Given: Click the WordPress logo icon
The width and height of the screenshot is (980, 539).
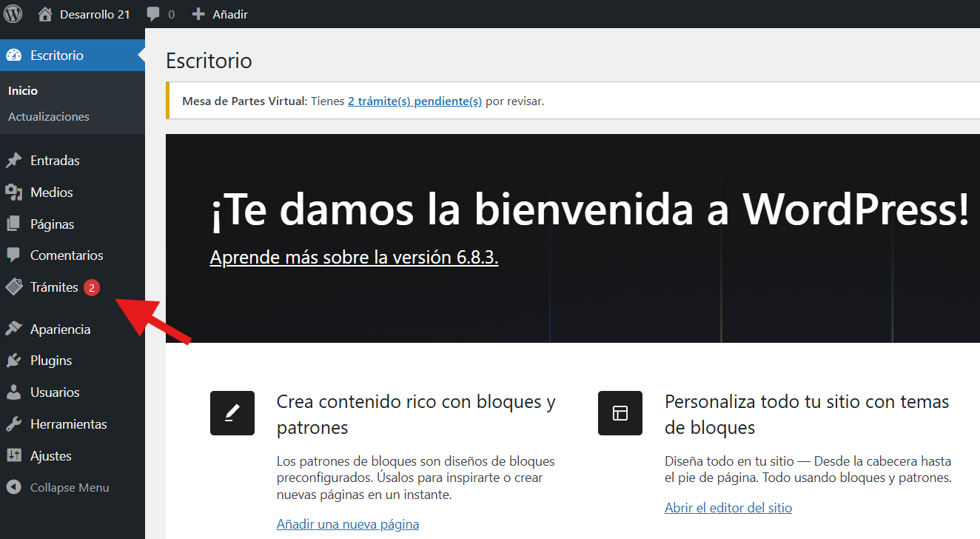Looking at the screenshot, I should (13, 14).
